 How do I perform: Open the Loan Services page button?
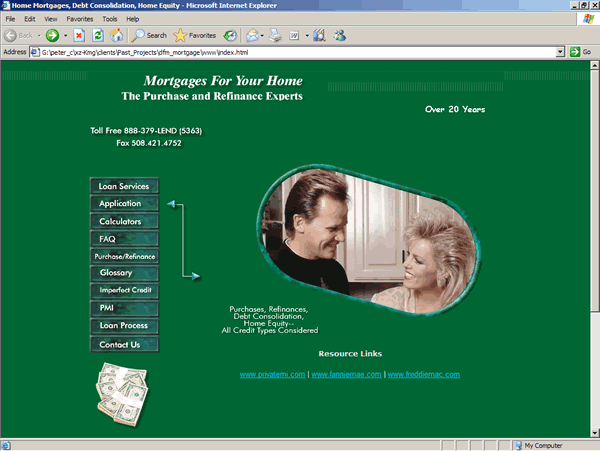(124, 186)
